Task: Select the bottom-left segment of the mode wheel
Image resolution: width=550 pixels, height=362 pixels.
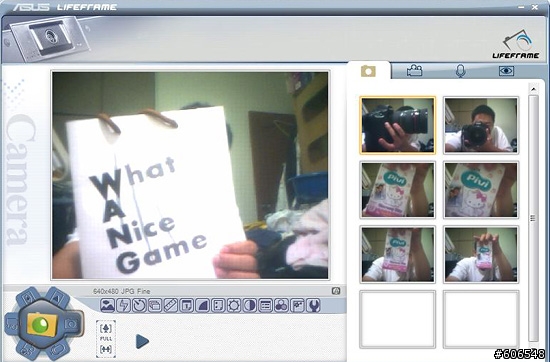Action: [28, 349]
